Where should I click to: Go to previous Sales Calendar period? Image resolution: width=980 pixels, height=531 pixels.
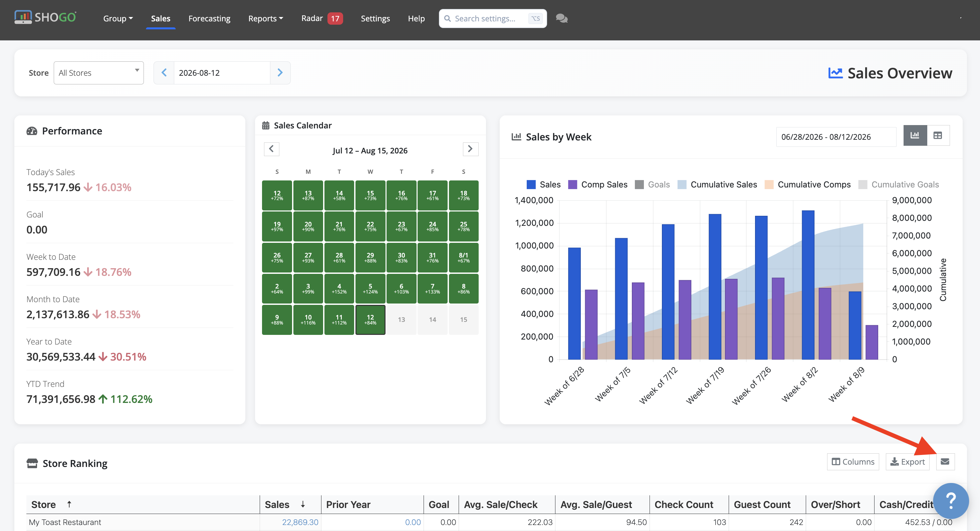click(272, 149)
